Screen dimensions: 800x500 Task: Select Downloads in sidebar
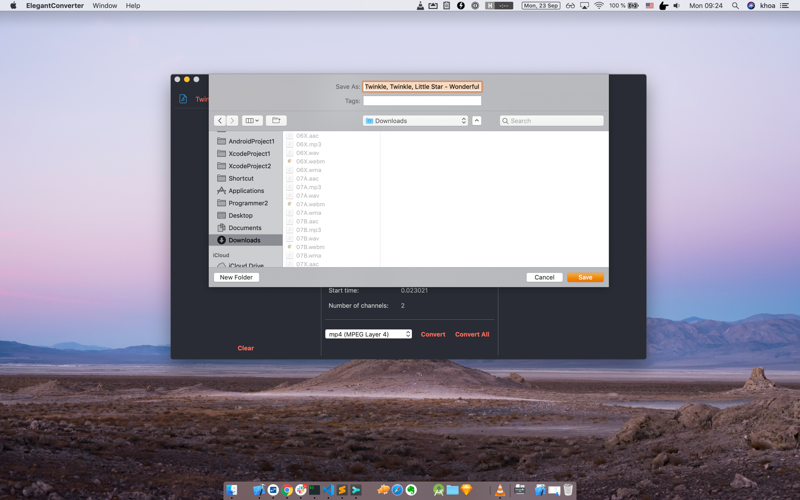coord(245,240)
